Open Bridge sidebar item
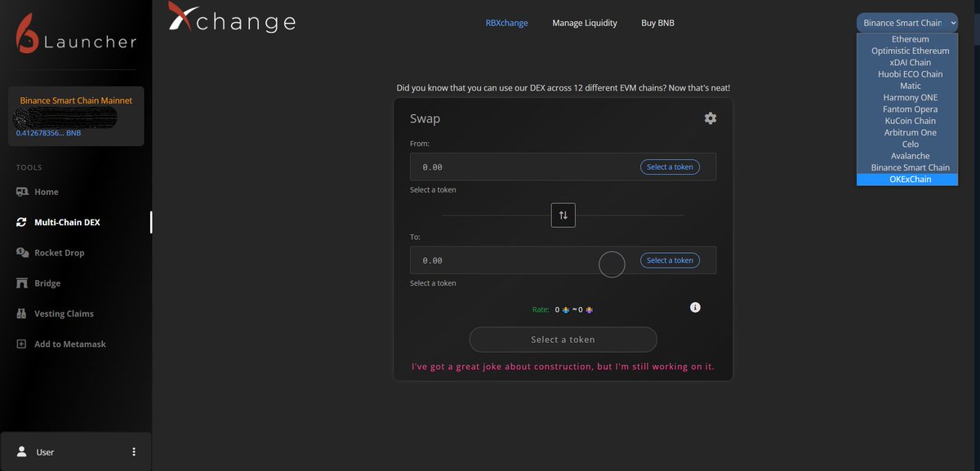 click(47, 283)
